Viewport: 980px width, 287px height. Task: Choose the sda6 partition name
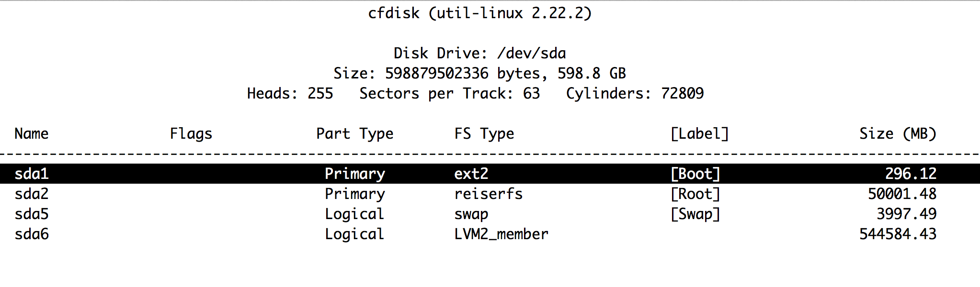coord(32,234)
